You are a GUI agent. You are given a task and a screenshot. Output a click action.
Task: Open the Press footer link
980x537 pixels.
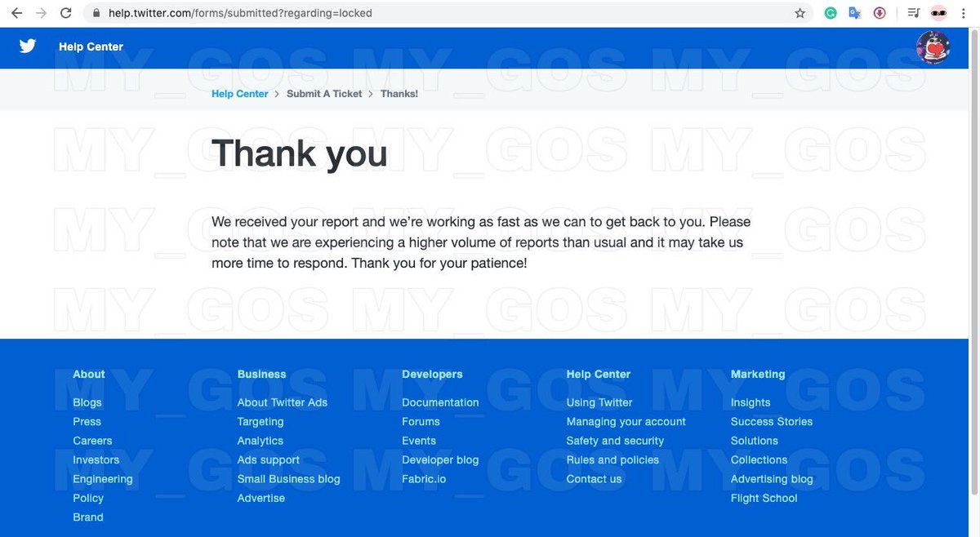coord(87,422)
